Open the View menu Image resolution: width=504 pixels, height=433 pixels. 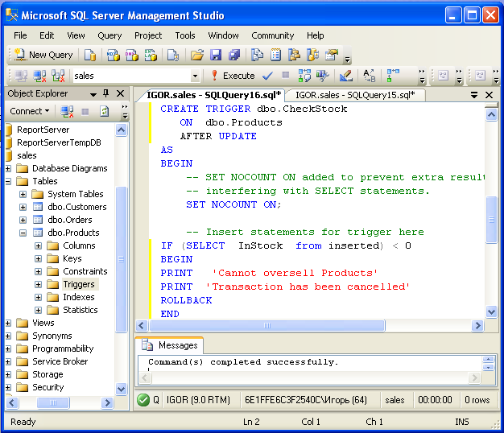pos(76,35)
